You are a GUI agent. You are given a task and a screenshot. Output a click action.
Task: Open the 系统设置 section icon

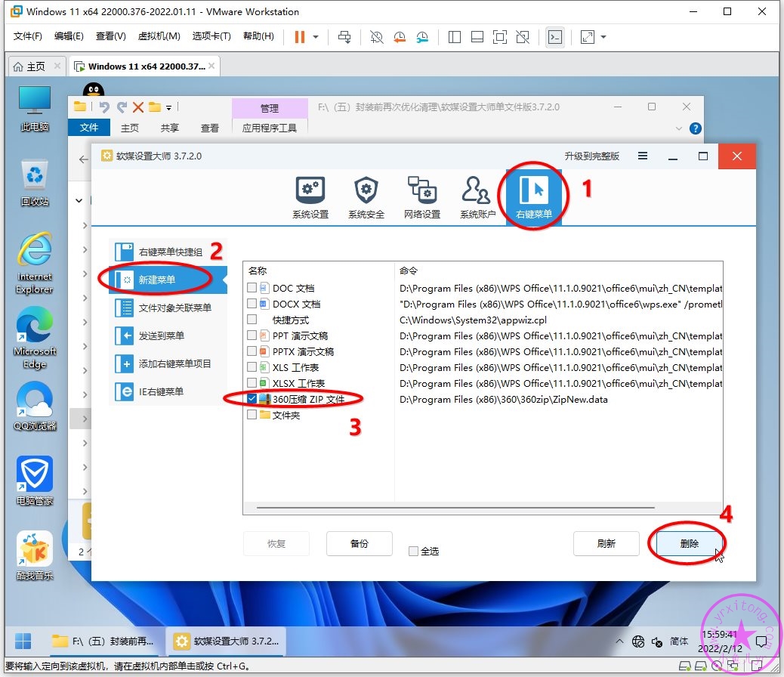click(x=310, y=198)
